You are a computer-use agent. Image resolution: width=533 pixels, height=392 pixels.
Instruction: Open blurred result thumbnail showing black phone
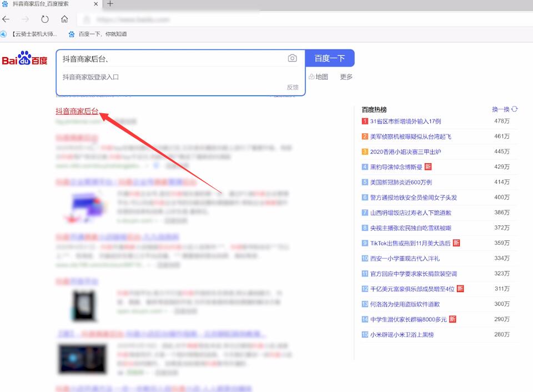(84, 305)
